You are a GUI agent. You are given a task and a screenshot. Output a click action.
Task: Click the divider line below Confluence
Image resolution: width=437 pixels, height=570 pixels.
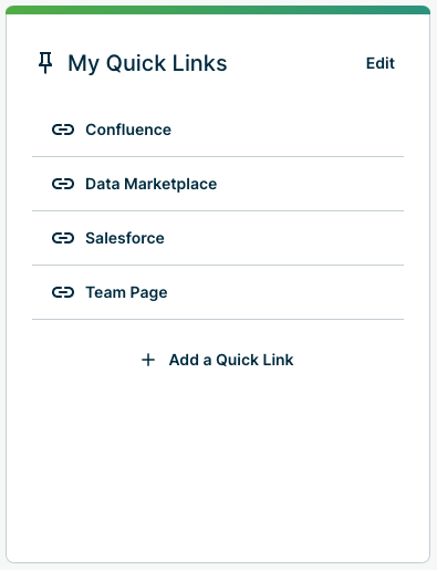[x=218, y=157]
